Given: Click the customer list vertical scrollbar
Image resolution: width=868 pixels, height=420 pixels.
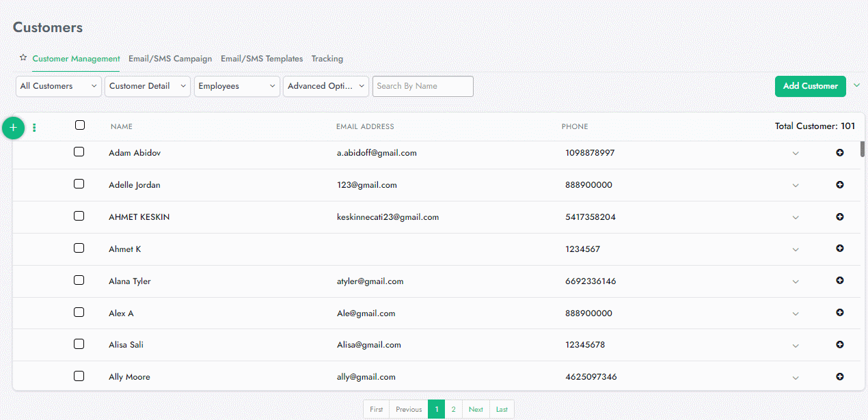Looking at the screenshot, I should click(x=863, y=149).
